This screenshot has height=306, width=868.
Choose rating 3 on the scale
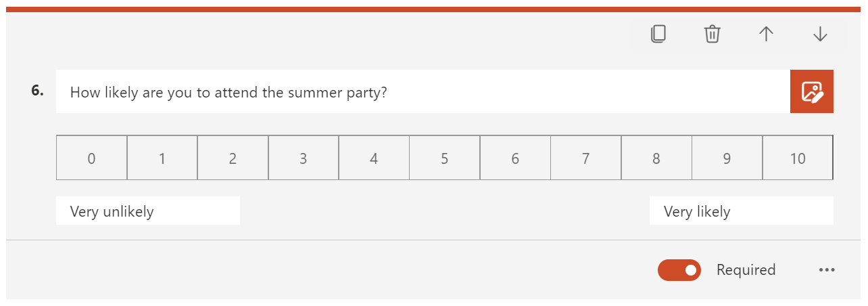tap(304, 158)
